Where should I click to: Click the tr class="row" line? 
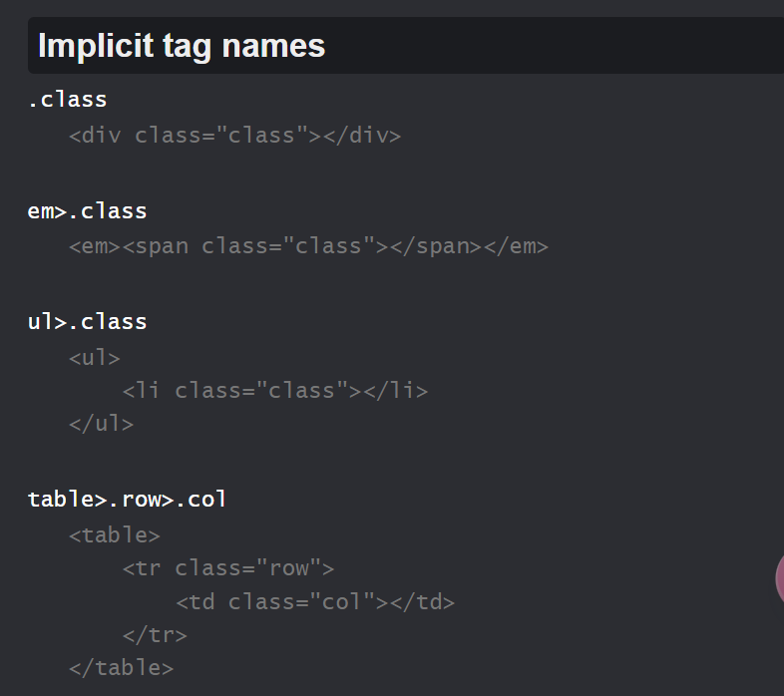(228, 568)
